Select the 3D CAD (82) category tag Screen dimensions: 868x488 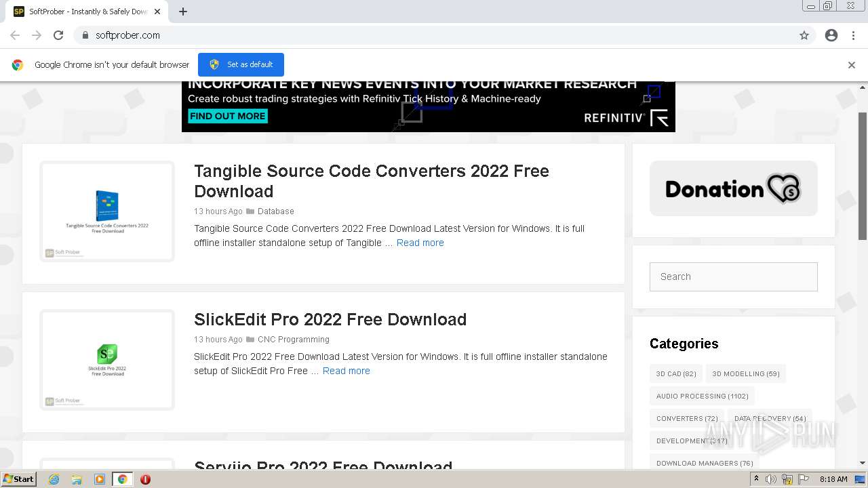click(x=676, y=373)
